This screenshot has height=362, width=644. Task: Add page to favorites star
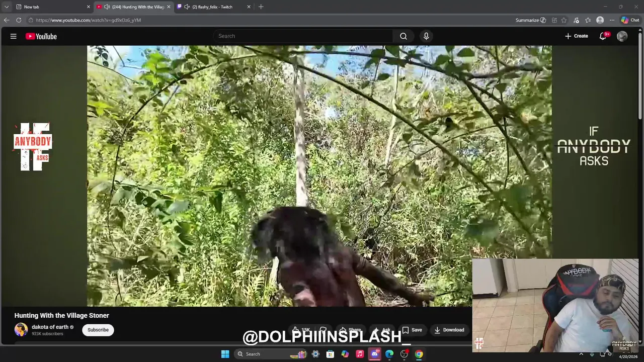tap(564, 20)
